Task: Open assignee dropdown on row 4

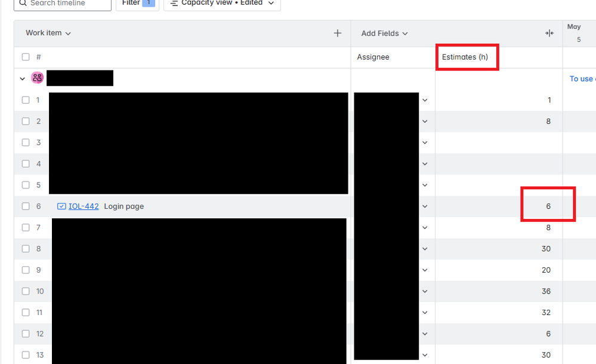Action: tap(425, 164)
